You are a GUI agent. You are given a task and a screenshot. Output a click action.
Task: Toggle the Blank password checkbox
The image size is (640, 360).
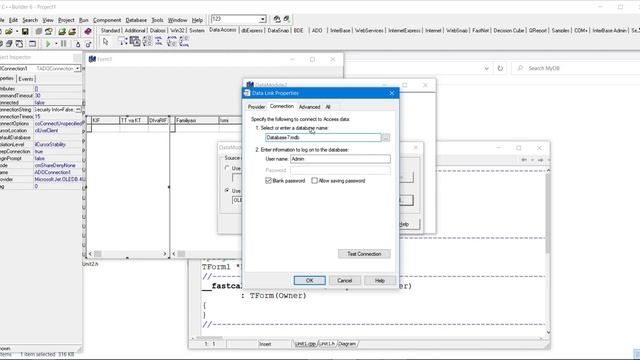[x=268, y=180]
